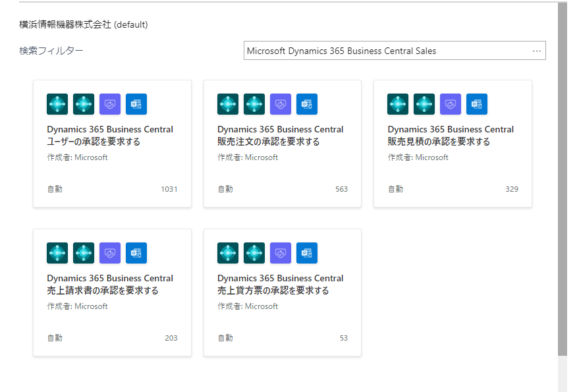Click first Business Central icon on 販売注文 card
This screenshot has width=579, height=392.
pyautogui.click(x=228, y=104)
